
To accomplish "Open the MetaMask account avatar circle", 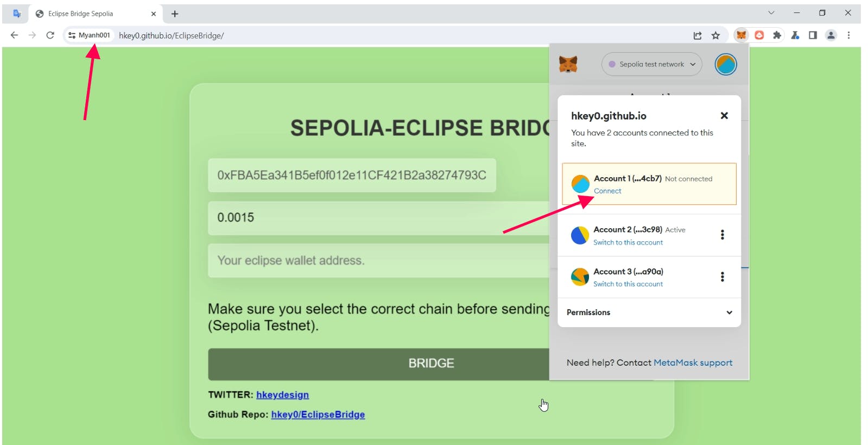I will tap(726, 64).
